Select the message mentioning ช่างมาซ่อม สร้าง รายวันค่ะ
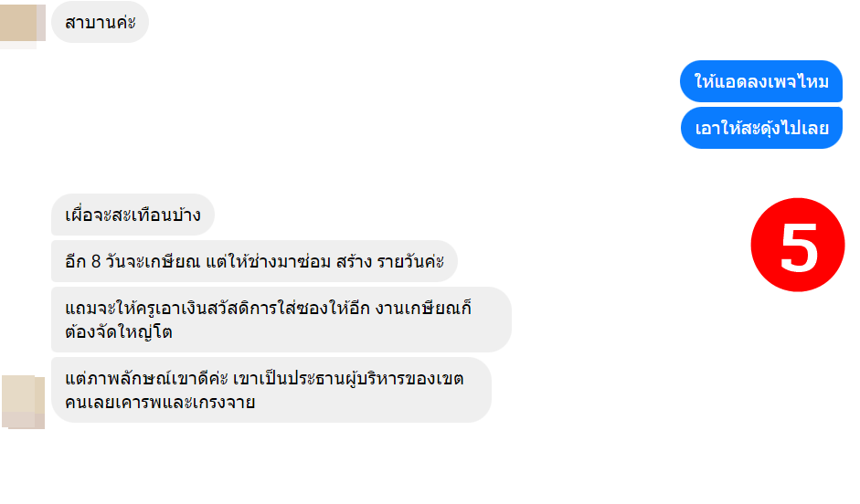Screen dimensions: 860x504 pyautogui.click(x=254, y=261)
